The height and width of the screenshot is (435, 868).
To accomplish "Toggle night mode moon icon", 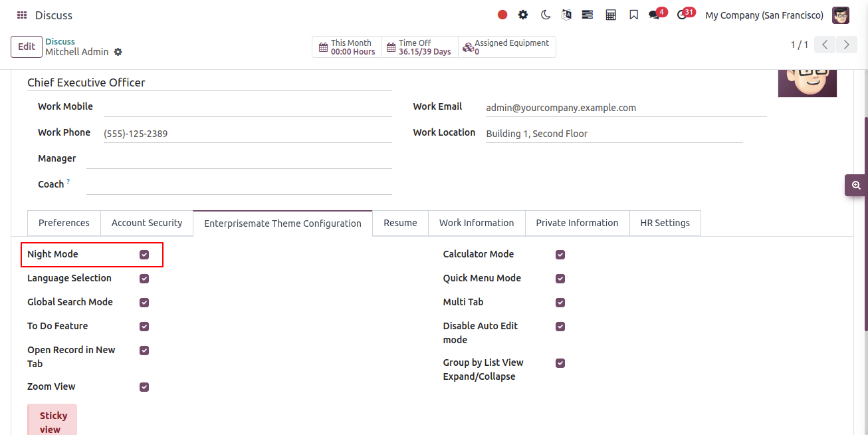I will 546,15.
